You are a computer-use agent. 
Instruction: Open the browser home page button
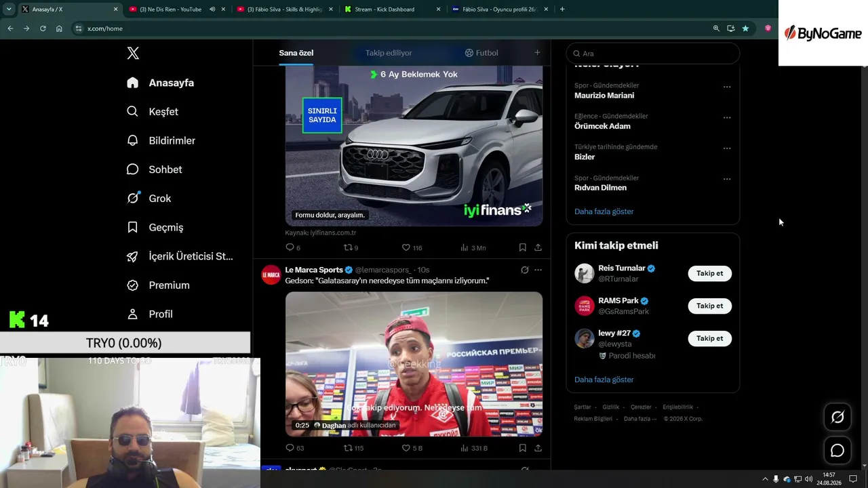point(59,28)
